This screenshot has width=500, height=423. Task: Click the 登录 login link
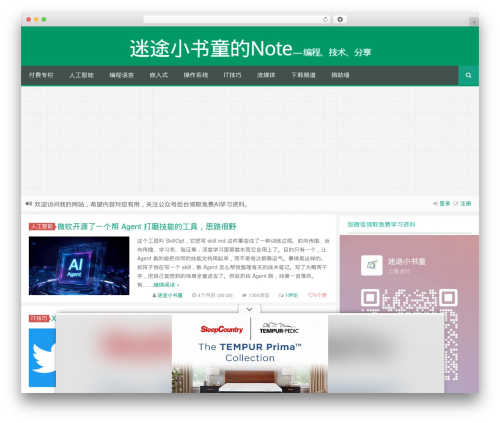pos(445,204)
